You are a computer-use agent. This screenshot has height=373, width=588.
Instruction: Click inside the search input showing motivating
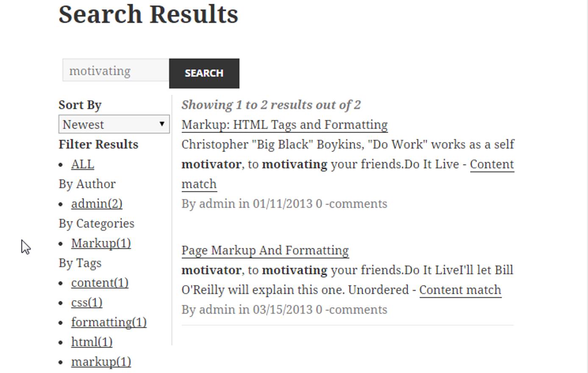click(x=114, y=70)
